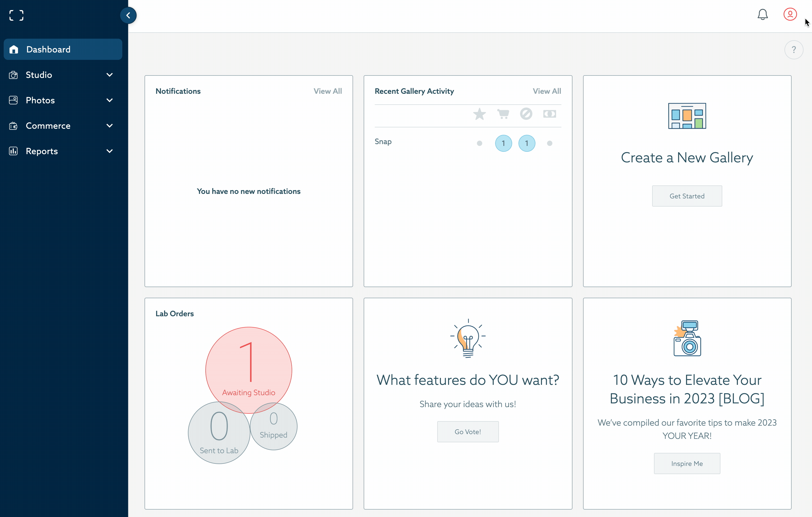The image size is (812, 517).
Task: Click the star favorites column icon
Action: tap(479, 114)
